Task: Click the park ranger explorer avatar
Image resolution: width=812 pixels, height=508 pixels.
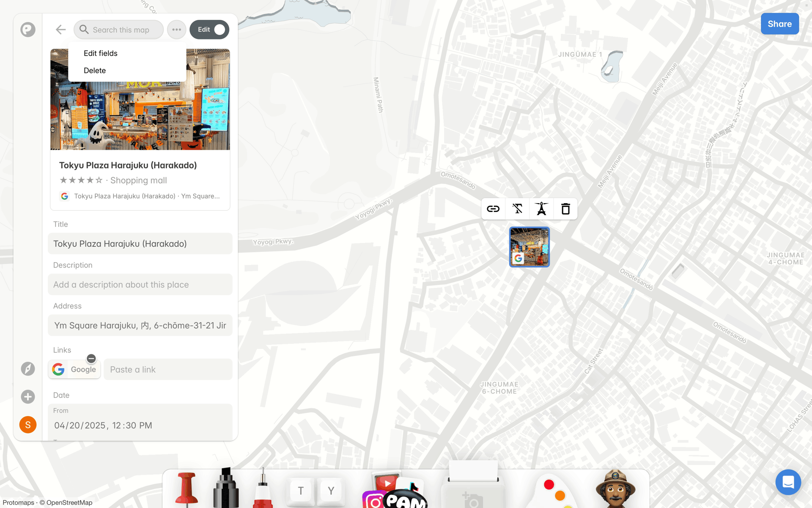Action: click(615, 489)
